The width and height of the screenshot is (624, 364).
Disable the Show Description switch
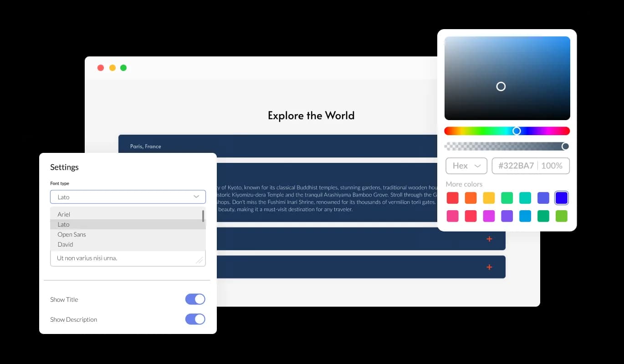click(195, 319)
